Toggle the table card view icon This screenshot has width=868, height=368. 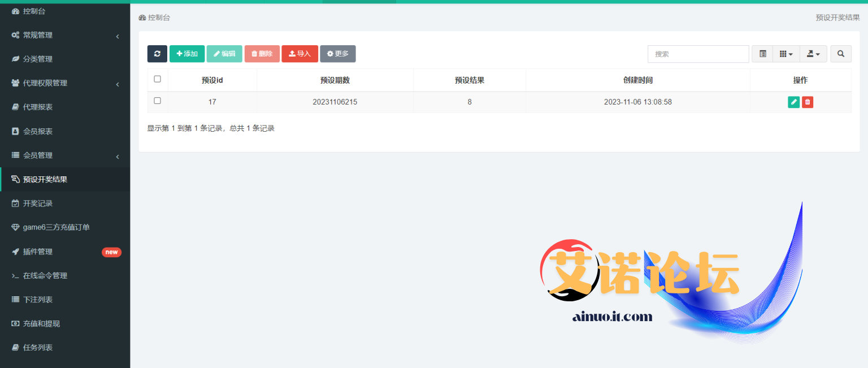763,54
